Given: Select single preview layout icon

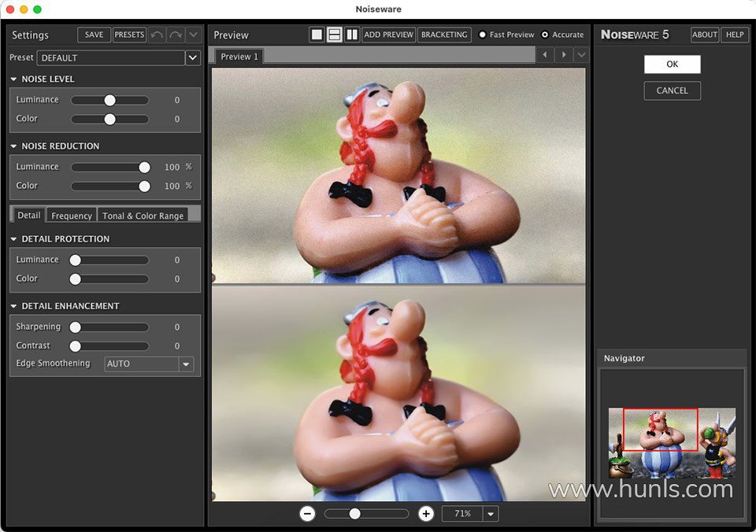Looking at the screenshot, I should pos(317,35).
